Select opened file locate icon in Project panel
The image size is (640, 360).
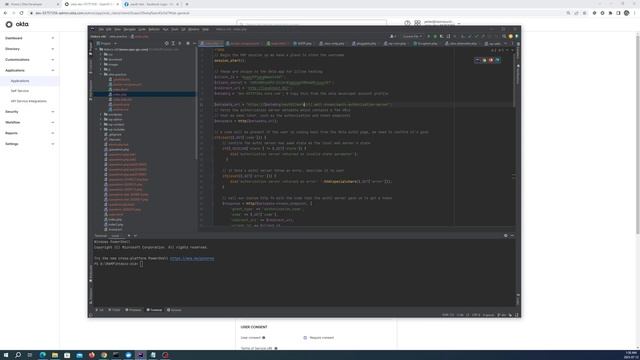coord(167,43)
